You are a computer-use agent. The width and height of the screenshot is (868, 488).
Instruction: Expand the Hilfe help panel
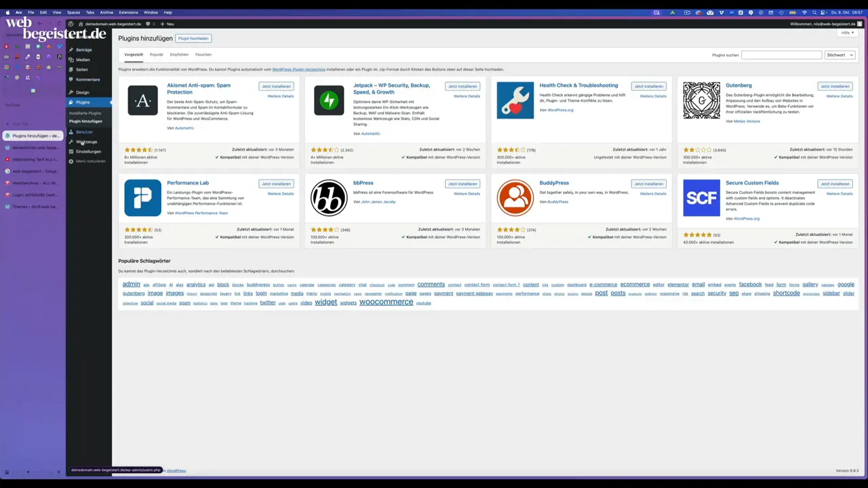(x=847, y=33)
